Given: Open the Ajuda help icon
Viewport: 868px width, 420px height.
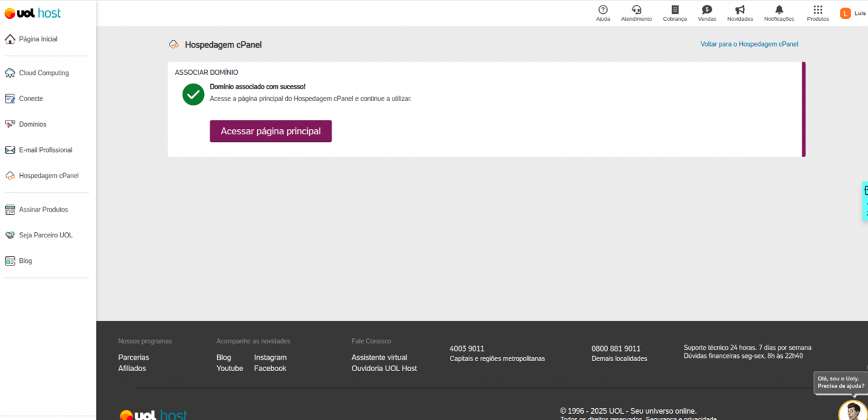Looking at the screenshot, I should (x=603, y=10).
